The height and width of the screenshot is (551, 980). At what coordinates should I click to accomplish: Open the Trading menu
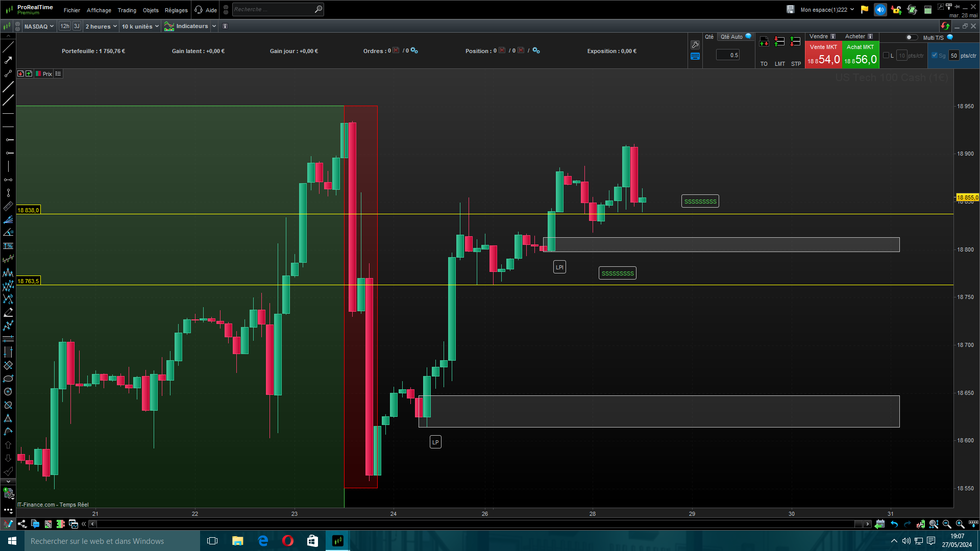(x=127, y=10)
